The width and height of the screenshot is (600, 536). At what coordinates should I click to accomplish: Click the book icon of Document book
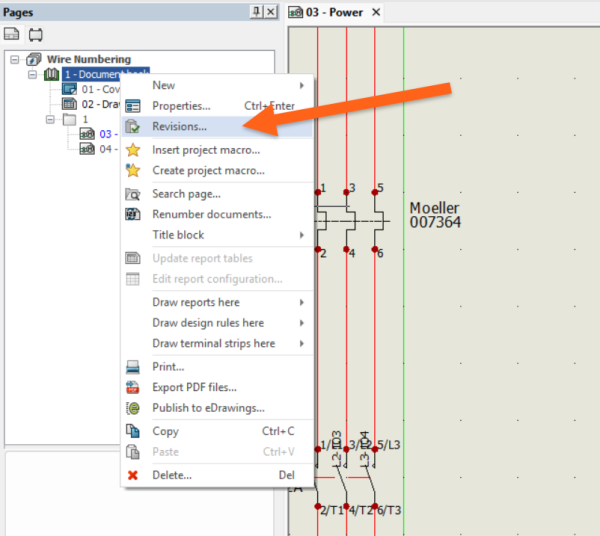[x=51, y=74]
